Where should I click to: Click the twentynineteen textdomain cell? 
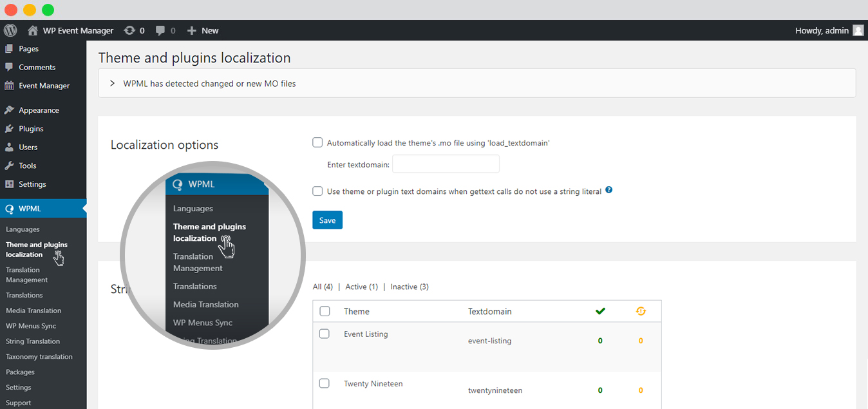click(495, 390)
